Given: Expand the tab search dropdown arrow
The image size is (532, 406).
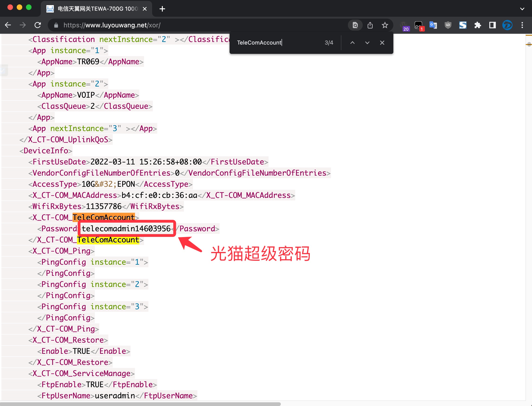Looking at the screenshot, I should click(x=522, y=9).
